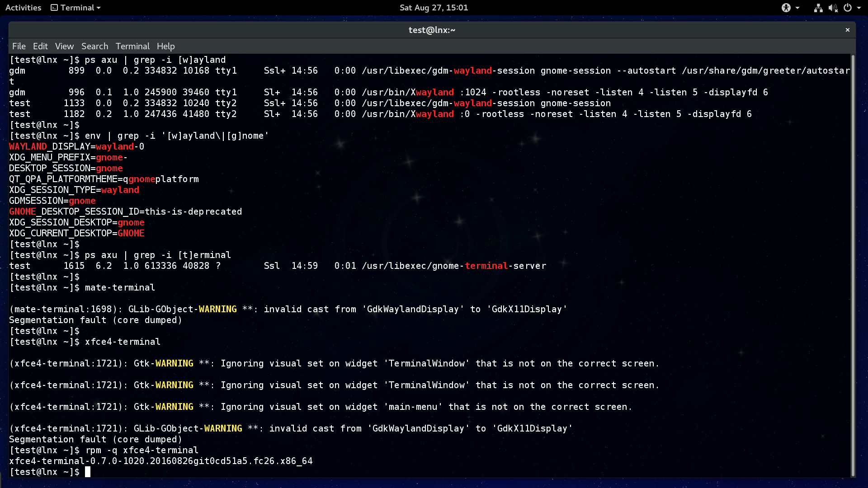Click the power icon in top bar
The image size is (868, 488).
point(848,8)
